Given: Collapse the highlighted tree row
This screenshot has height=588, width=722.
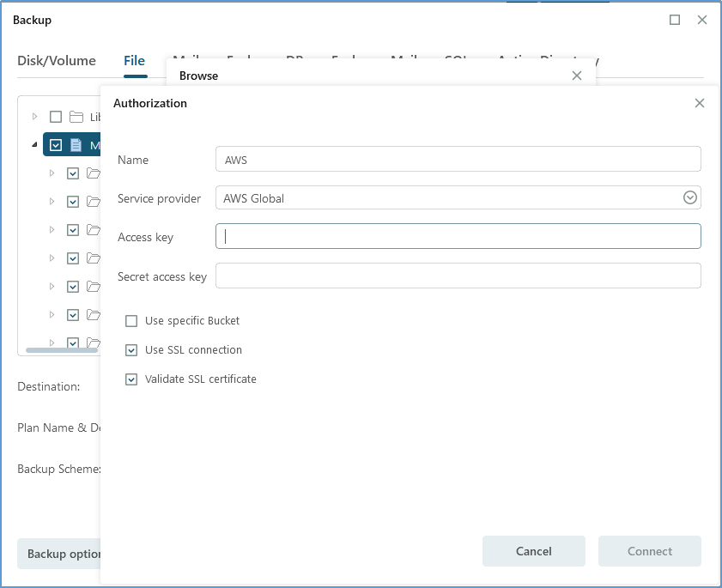Looking at the screenshot, I should click(x=35, y=145).
